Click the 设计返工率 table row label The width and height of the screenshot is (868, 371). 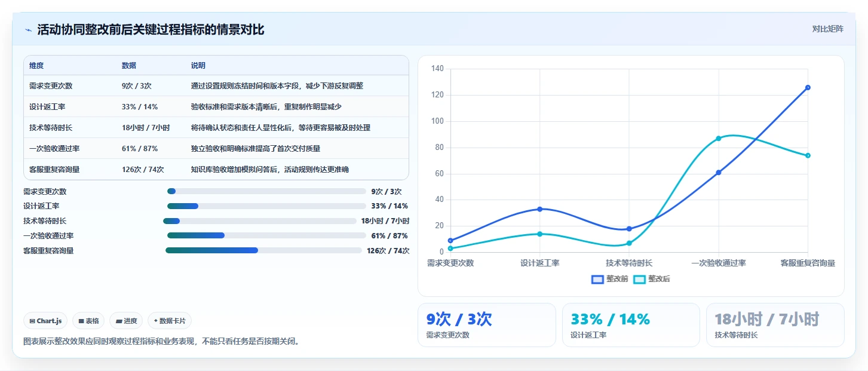coord(47,107)
